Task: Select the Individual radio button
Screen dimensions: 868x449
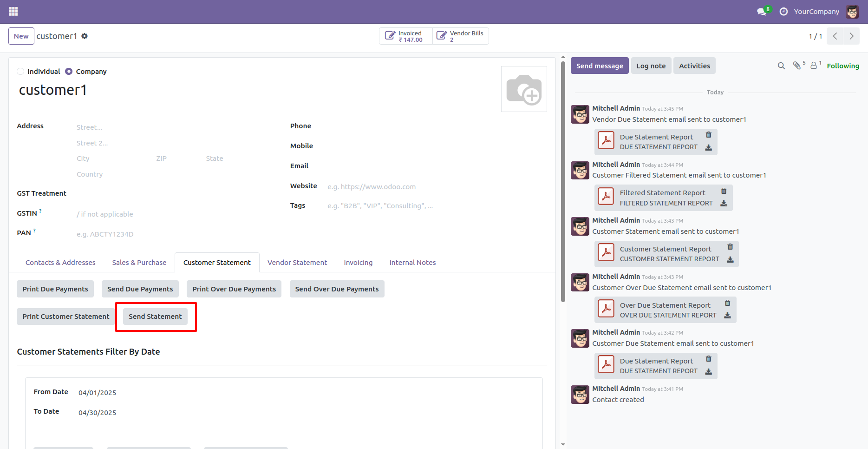Action: pos(20,71)
